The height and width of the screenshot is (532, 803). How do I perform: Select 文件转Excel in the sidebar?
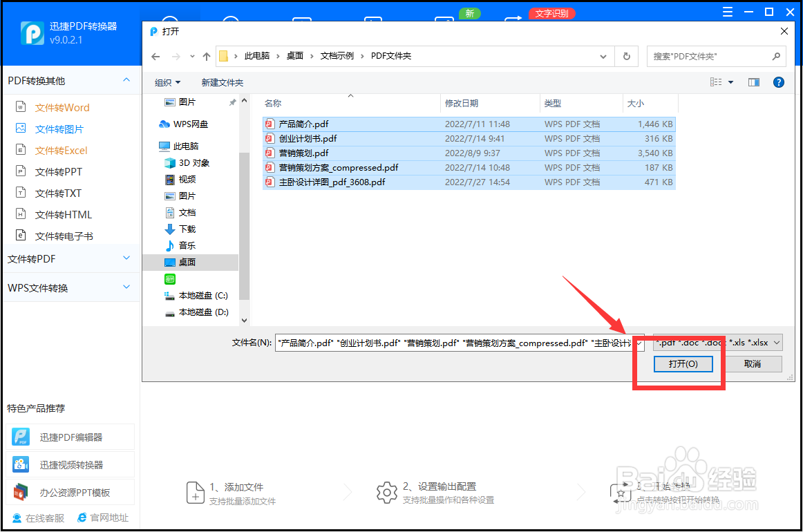(x=61, y=151)
